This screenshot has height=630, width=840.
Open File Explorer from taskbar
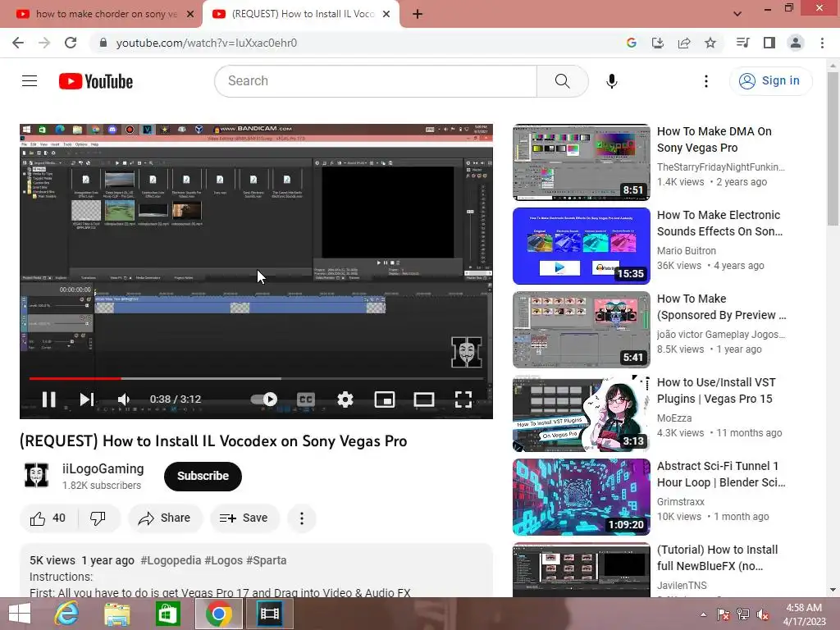pos(116,614)
